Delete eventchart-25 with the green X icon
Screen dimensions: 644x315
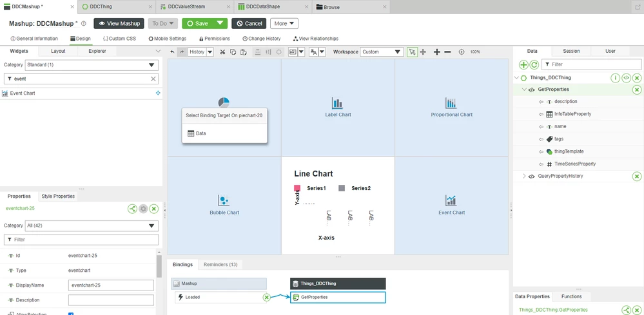(x=153, y=209)
